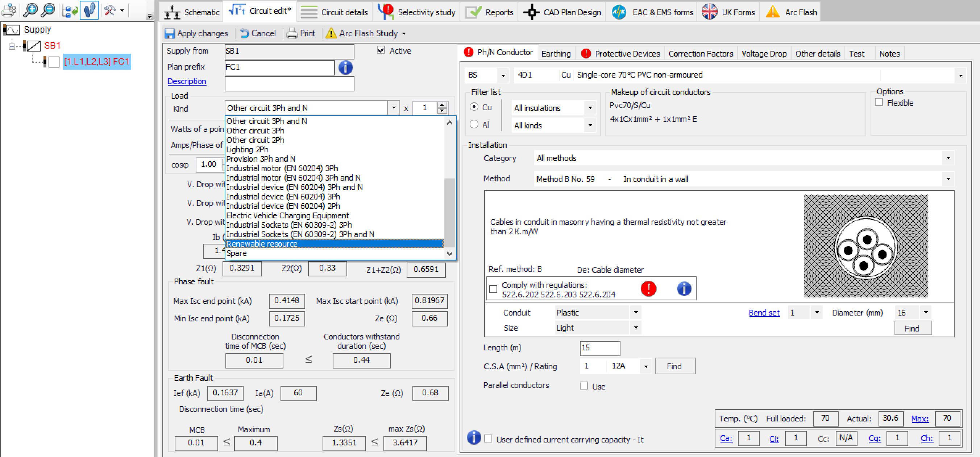Uncheck the Active checkbox

(x=381, y=50)
